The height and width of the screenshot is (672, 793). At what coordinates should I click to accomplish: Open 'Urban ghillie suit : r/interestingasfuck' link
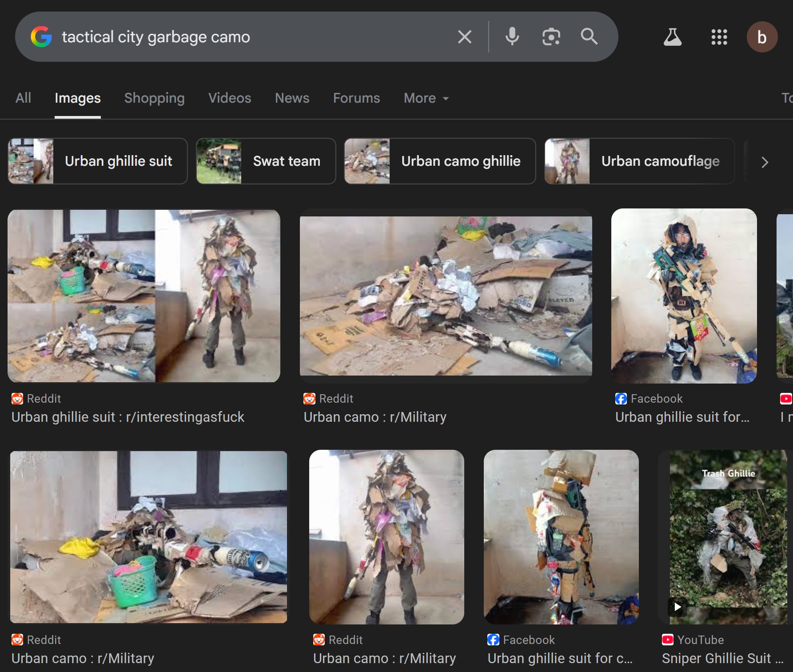point(128,417)
